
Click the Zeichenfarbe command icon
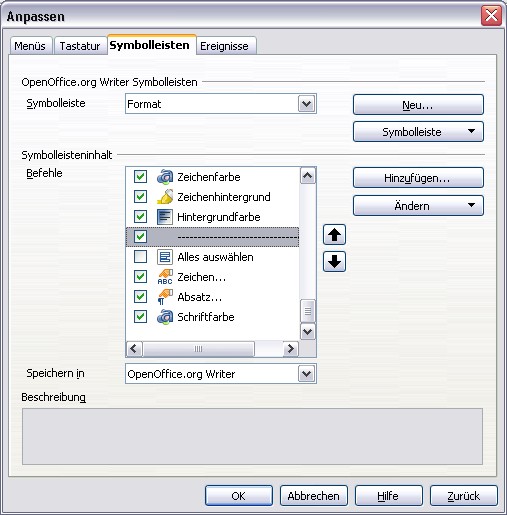(165, 177)
